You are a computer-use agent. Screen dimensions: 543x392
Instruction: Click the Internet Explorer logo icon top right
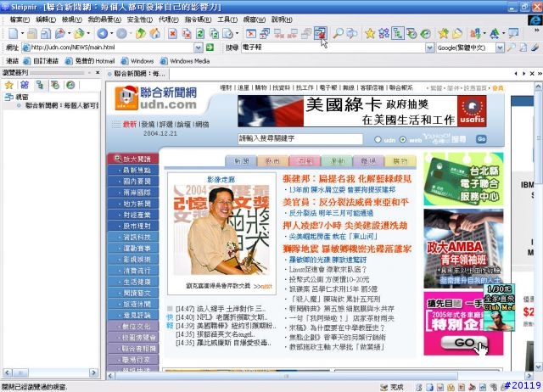(x=535, y=20)
